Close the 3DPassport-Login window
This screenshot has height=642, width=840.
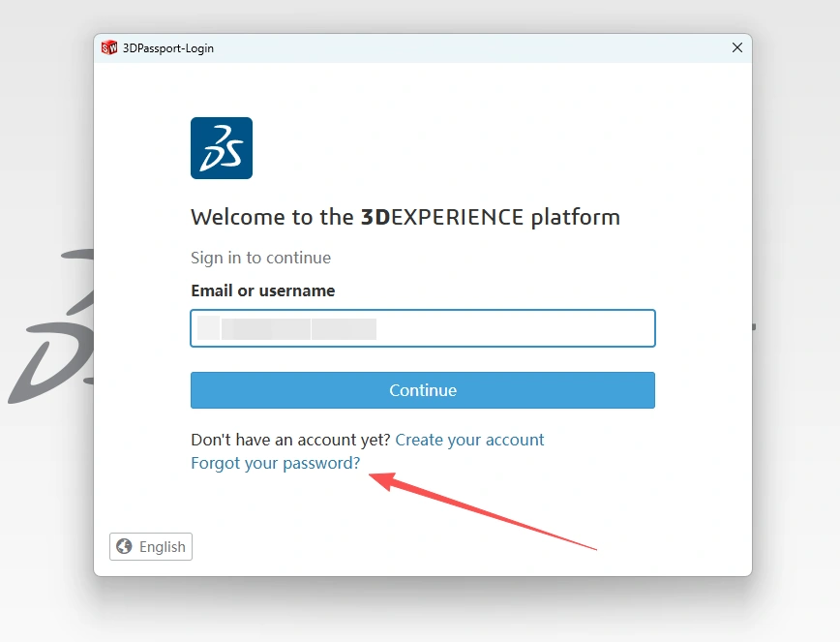point(737,47)
